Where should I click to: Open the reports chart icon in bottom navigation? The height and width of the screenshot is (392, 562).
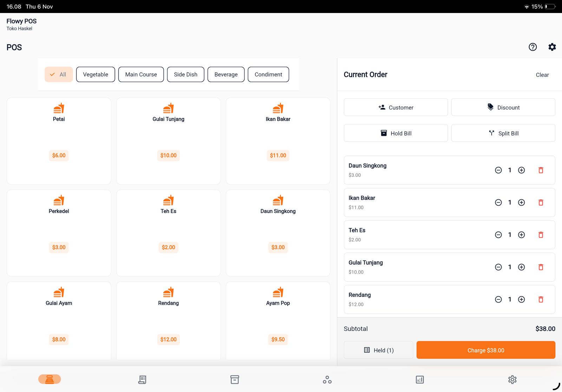tap(420, 379)
